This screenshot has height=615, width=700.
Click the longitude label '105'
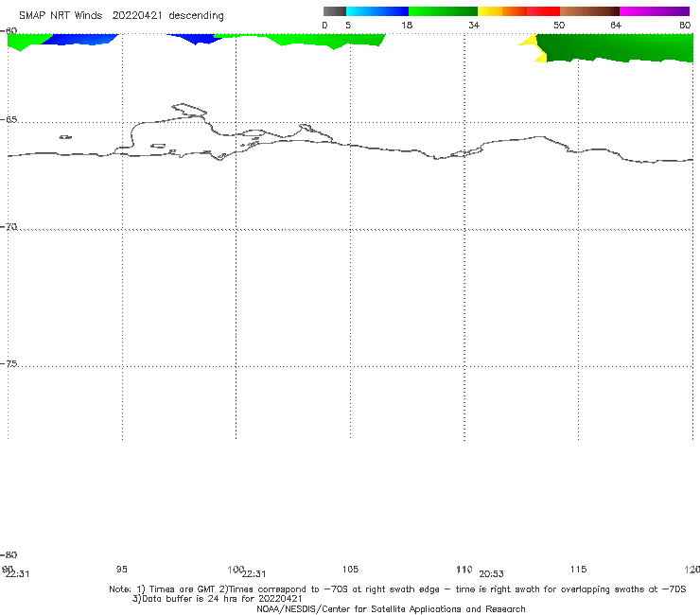350,570
